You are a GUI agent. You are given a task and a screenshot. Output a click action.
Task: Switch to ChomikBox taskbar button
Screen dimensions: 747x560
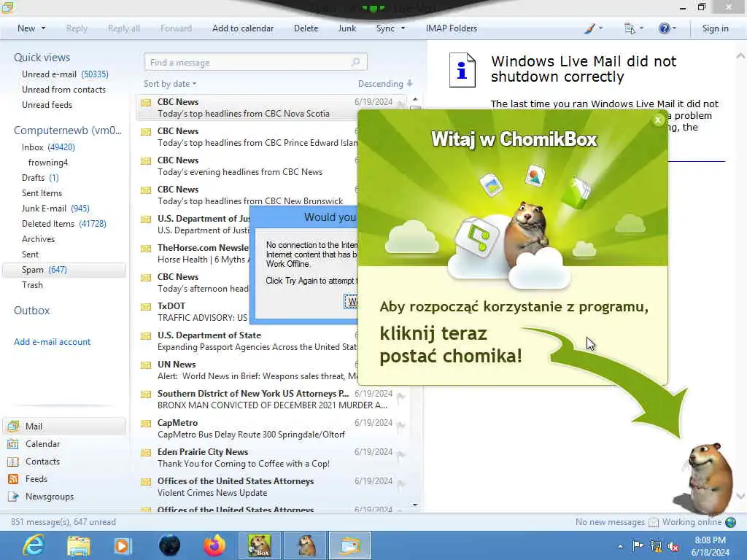[259, 545]
